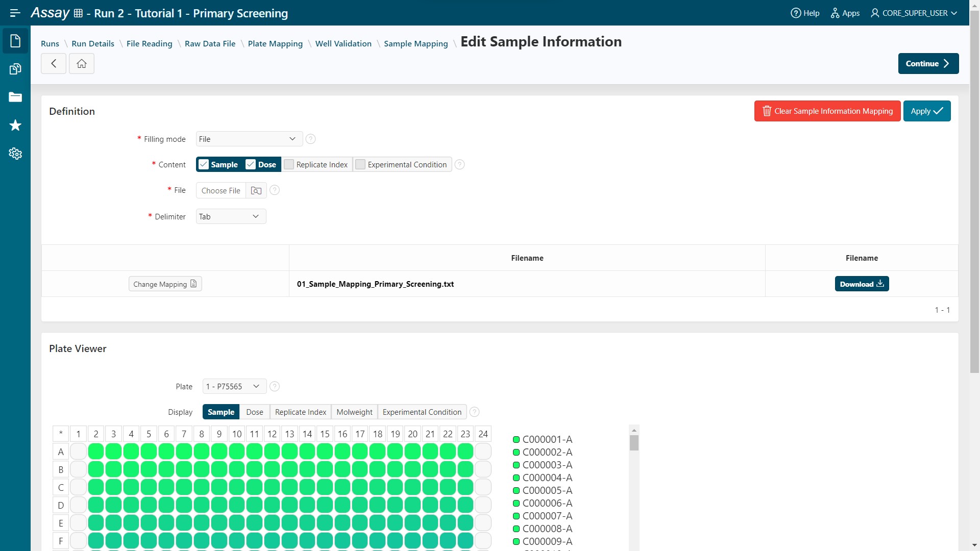
Task: Select the Dose display tab
Action: click(255, 412)
